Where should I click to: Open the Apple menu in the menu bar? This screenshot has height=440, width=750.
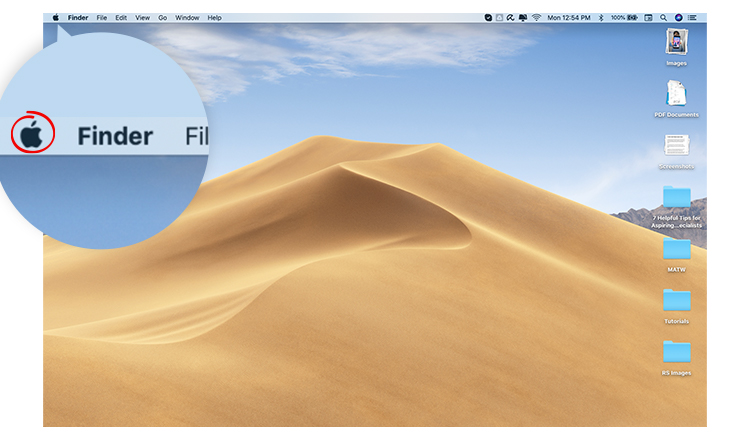[55, 18]
